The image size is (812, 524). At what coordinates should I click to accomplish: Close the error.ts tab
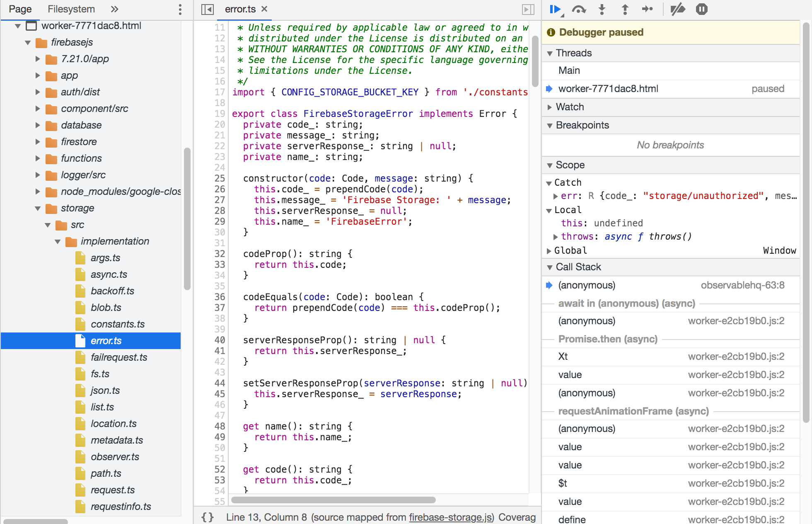(265, 9)
